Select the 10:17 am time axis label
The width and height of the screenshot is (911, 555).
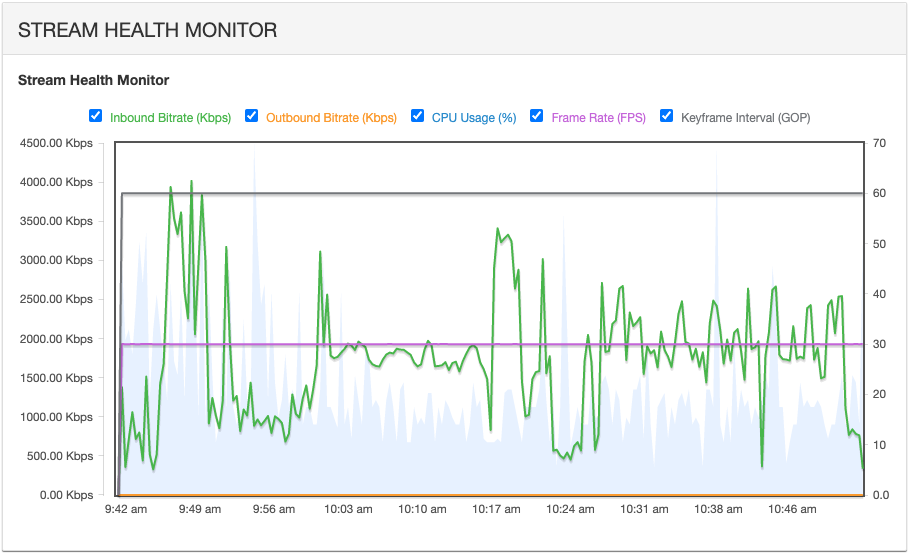[x=496, y=509]
